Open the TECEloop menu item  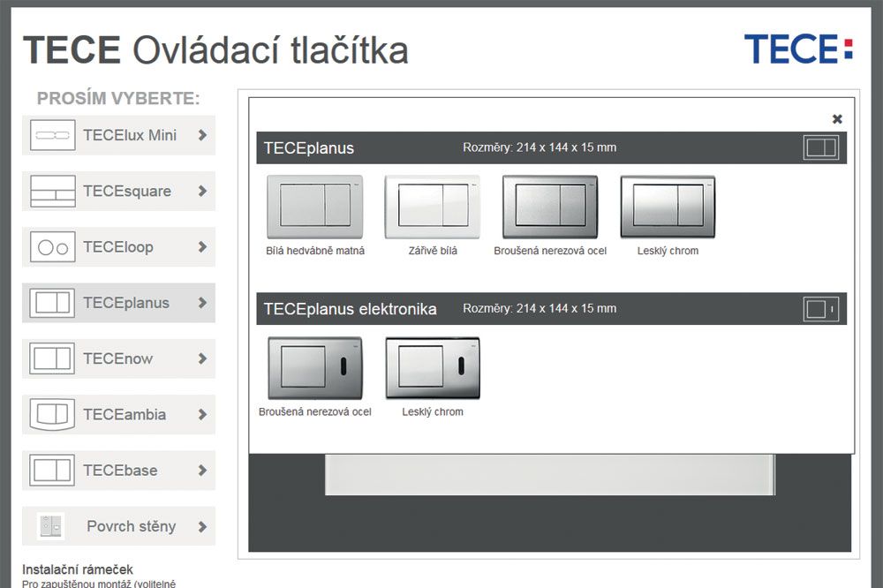pyautogui.click(x=119, y=246)
